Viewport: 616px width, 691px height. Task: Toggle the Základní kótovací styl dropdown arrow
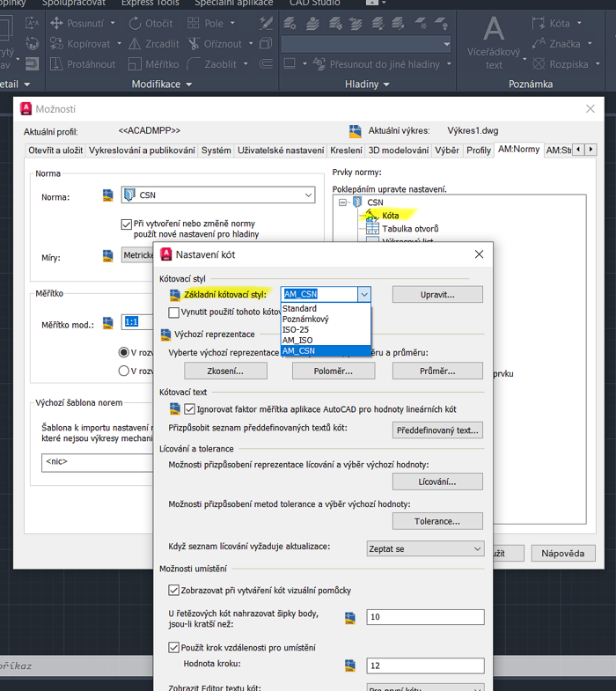click(x=364, y=294)
